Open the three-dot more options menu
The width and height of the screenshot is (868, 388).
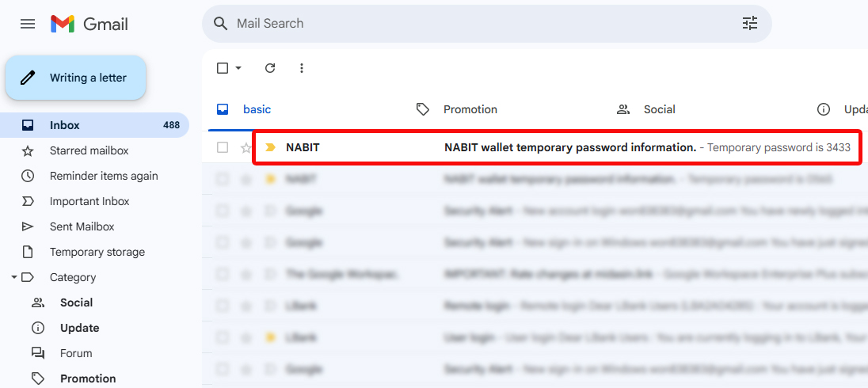click(302, 68)
